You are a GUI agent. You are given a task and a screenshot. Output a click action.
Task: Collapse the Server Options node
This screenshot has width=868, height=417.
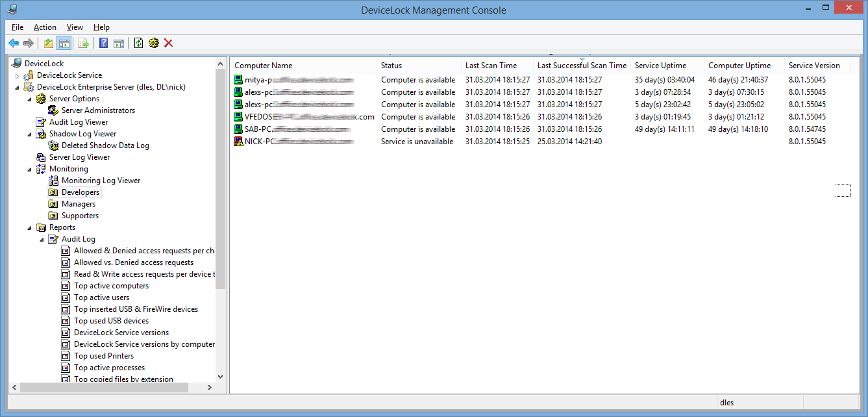pos(30,99)
